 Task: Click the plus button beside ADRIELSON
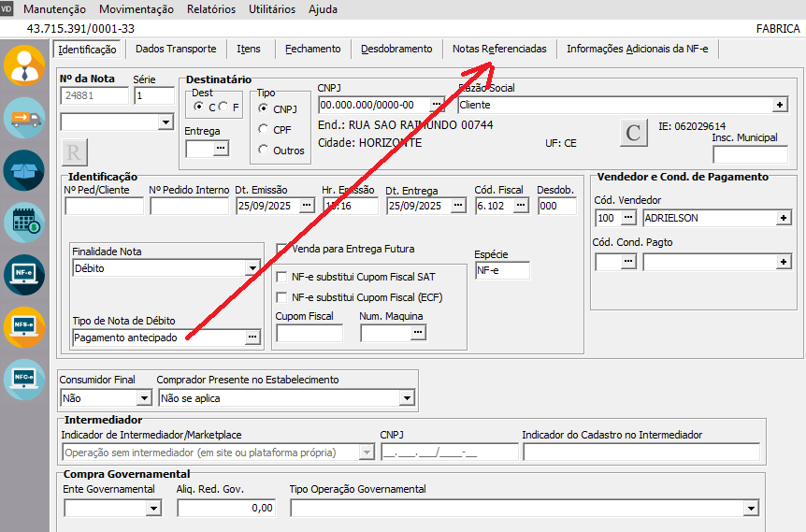pos(784,218)
